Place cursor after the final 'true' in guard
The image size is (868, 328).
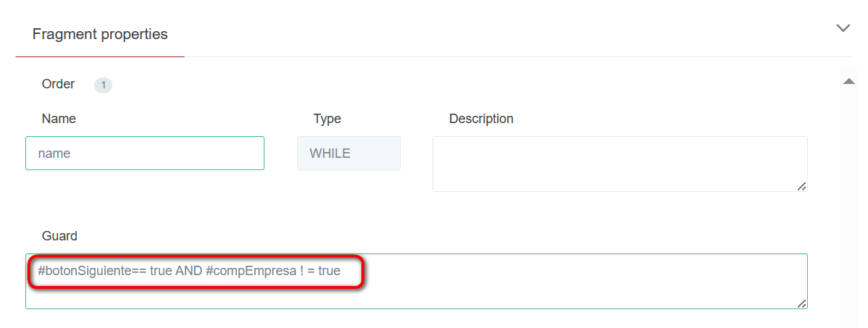[x=341, y=271]
